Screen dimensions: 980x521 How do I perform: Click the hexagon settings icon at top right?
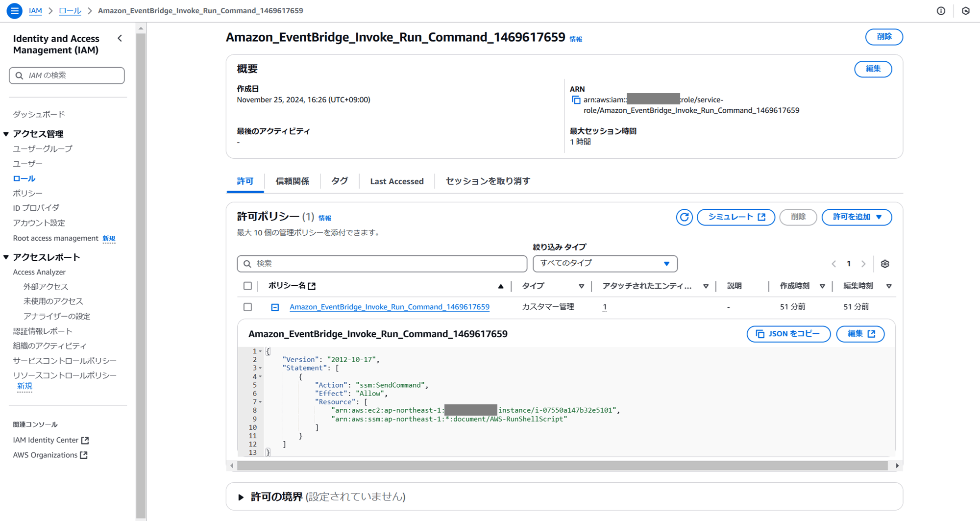click(966, 11)
